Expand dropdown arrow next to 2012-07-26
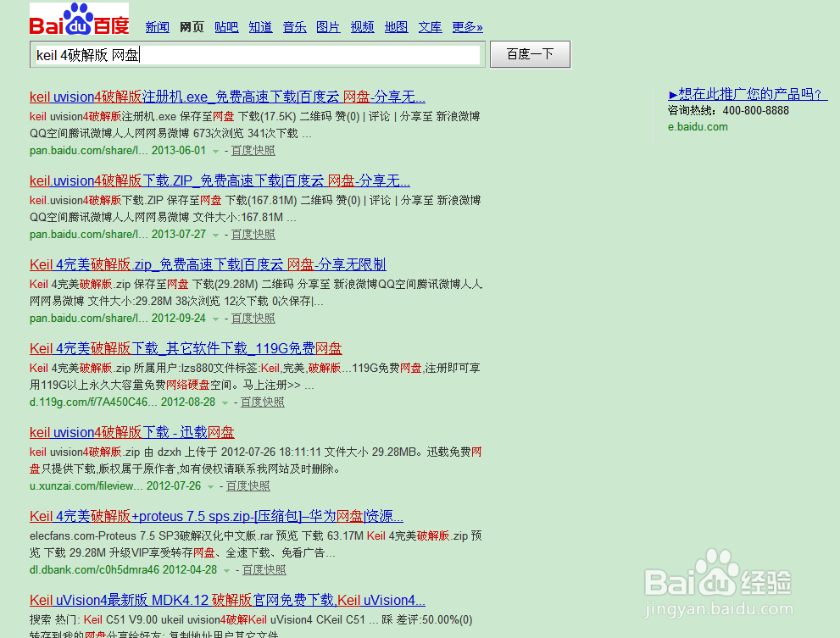 [210, 487]
